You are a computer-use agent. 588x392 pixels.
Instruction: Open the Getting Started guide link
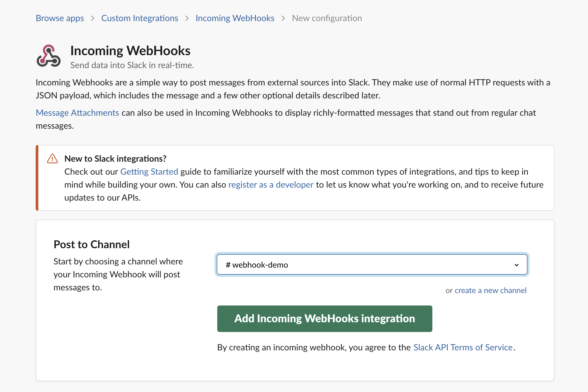[149, 172]
